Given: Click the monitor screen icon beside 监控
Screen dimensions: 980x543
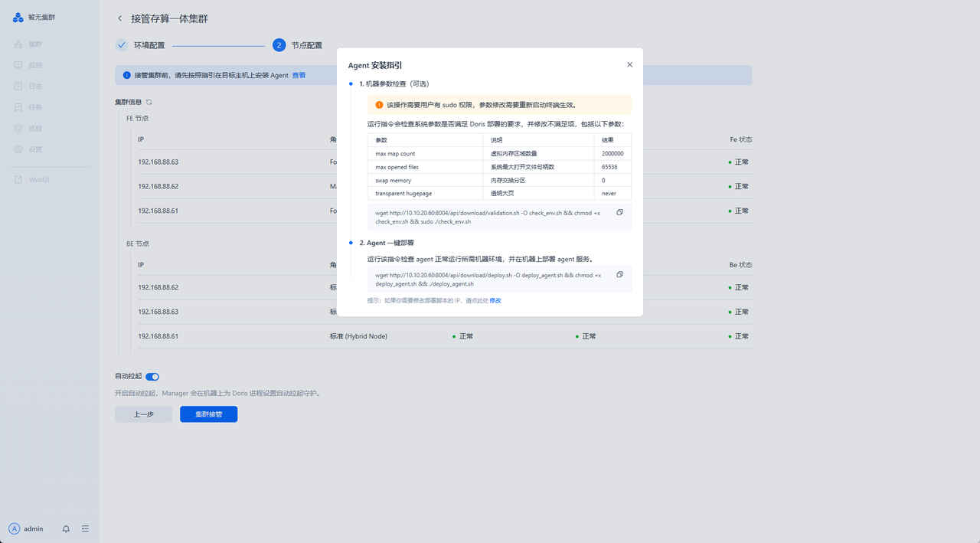Looking at the screenshot, I should coord(18,65).
